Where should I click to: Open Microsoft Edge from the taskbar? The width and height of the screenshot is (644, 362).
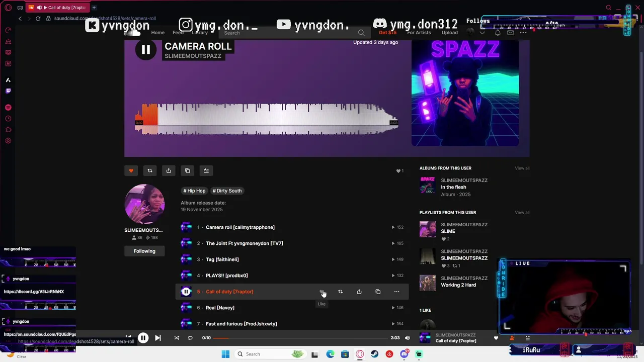[330, 354]
